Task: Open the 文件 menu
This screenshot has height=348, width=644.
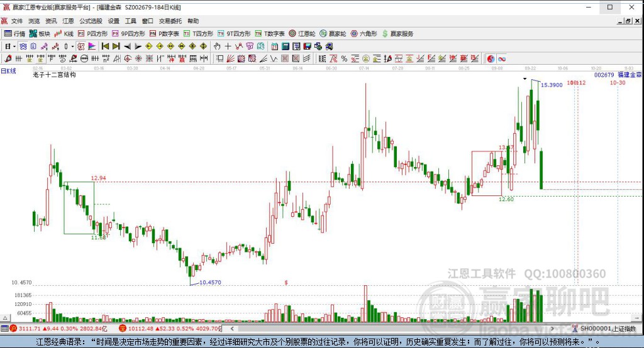Action: (17, 21)
